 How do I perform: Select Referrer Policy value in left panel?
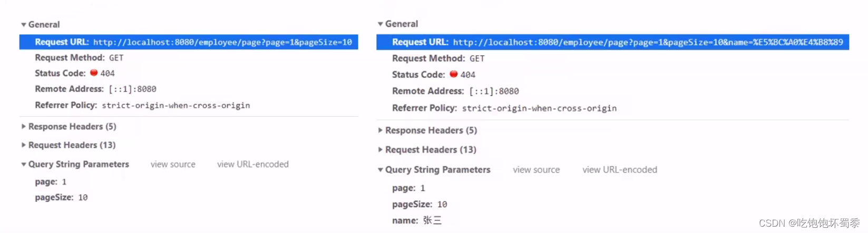click(x=176, y=105)
